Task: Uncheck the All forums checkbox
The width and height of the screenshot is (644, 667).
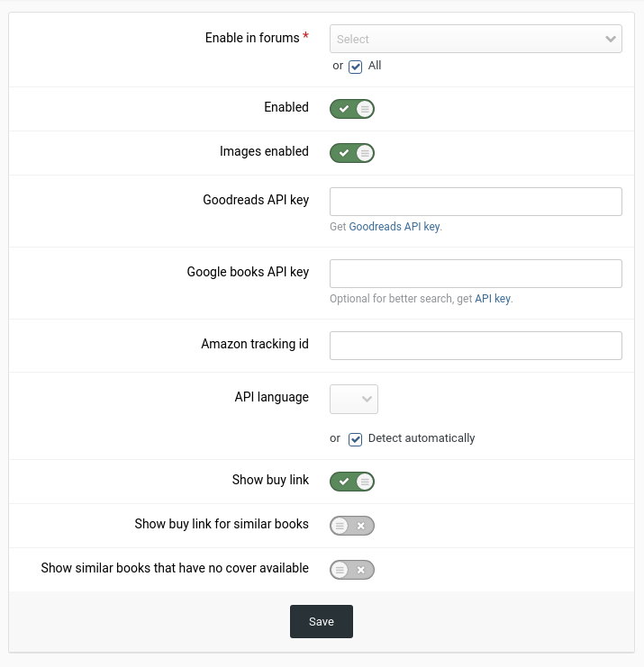Action: [356, 67]
